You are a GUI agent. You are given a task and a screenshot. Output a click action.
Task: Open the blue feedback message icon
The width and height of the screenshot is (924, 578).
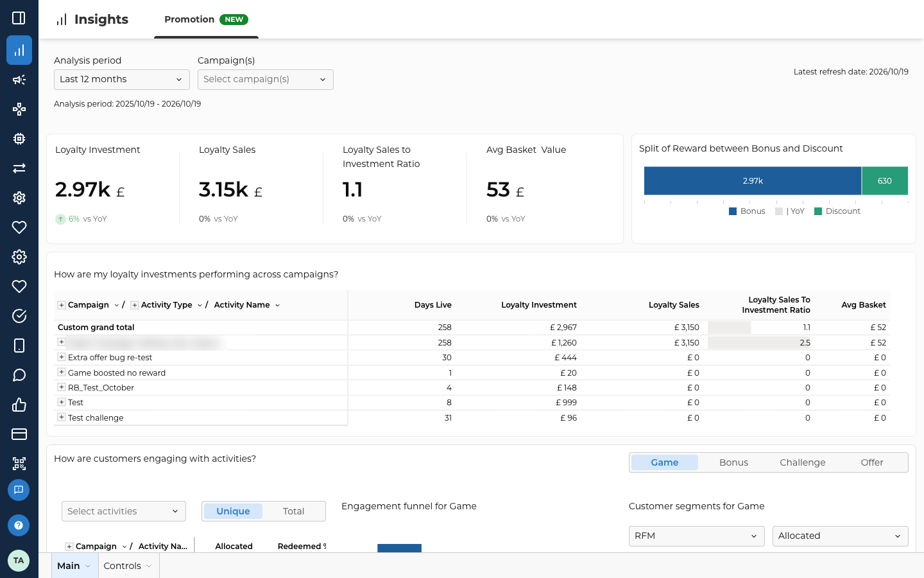coord(19,490)
